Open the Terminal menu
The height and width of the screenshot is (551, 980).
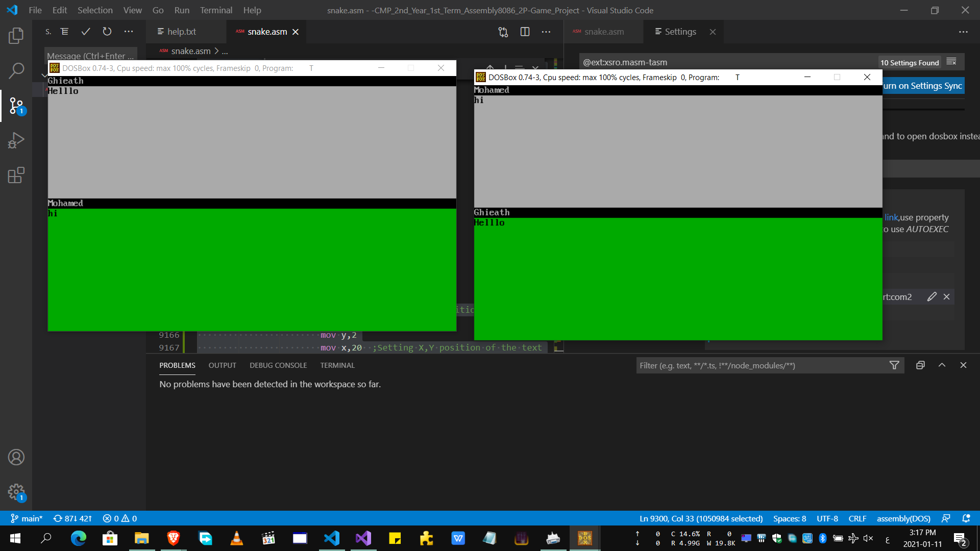[x=216, y=10]
